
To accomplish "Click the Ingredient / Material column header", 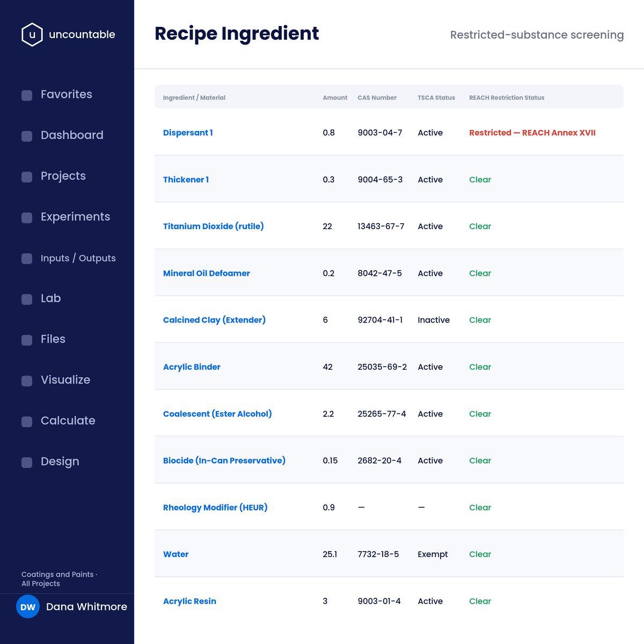I will click(x=194, y=98).
